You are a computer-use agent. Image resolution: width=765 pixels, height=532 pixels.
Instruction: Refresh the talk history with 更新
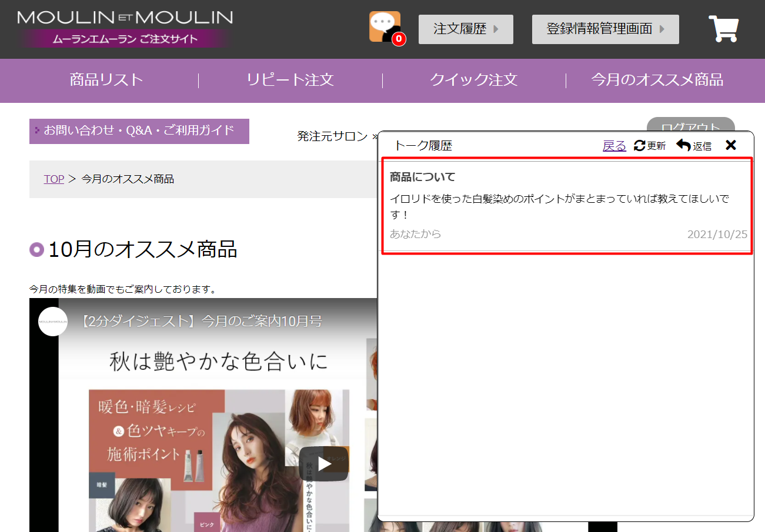pos(650,146)
